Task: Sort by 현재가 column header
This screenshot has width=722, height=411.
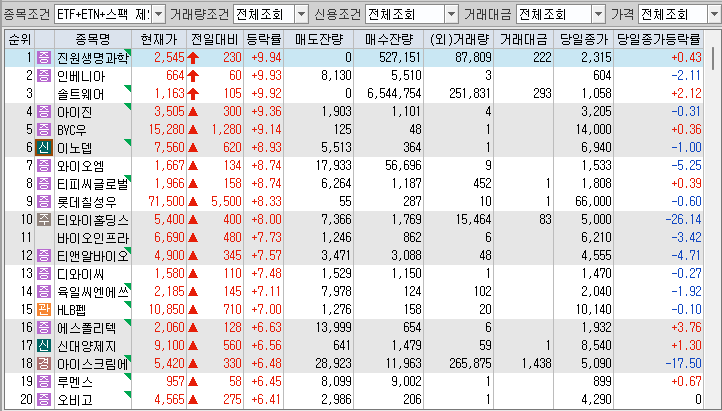Action: click(x=159, y=39)
